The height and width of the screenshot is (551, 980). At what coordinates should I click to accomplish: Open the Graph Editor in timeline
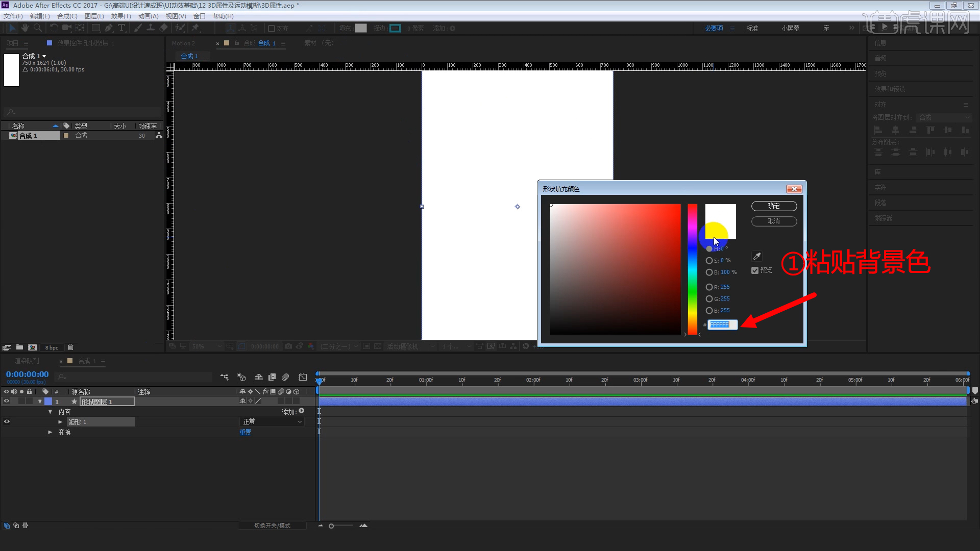point(303,377)
